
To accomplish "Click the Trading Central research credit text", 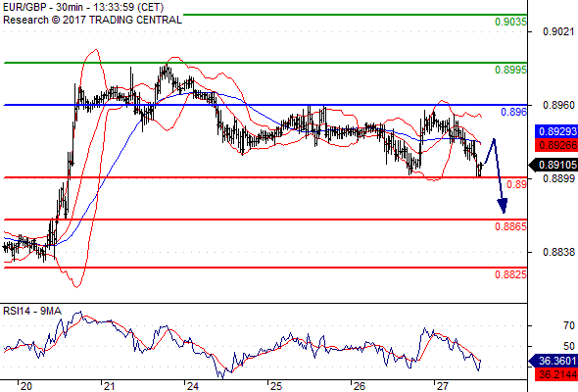I will (92, 20).
